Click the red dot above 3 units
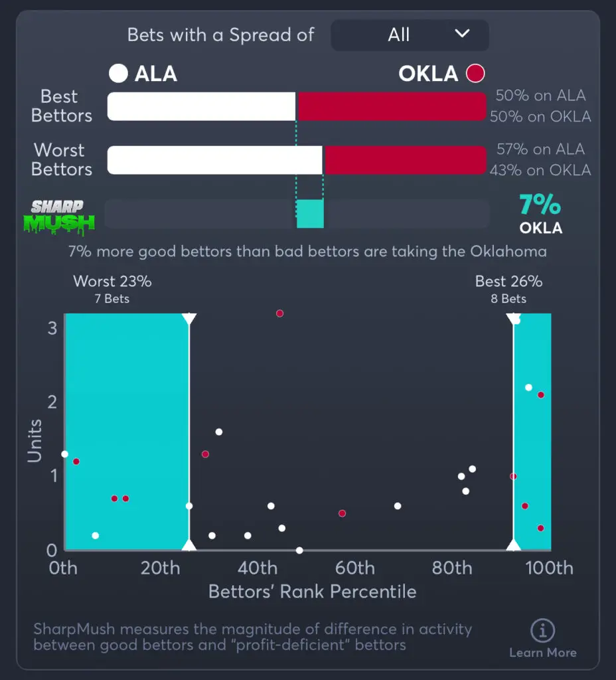Screen dimensions: 616x680 (279, 313)
